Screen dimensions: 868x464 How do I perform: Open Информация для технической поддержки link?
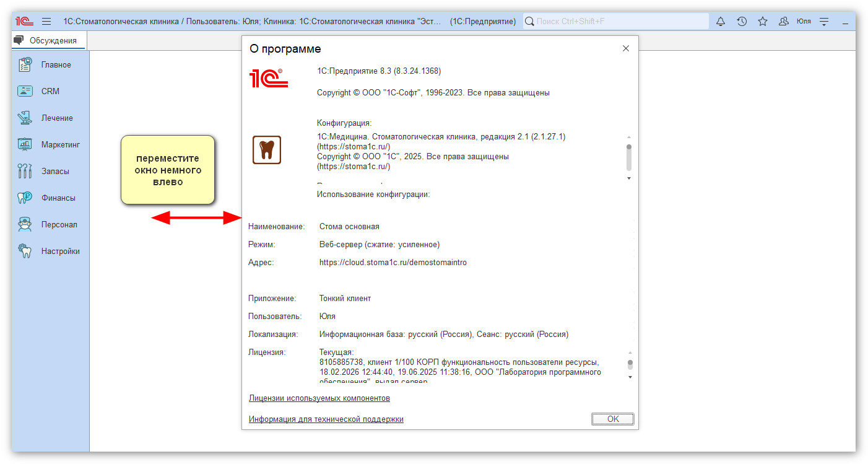click(326, 419)
